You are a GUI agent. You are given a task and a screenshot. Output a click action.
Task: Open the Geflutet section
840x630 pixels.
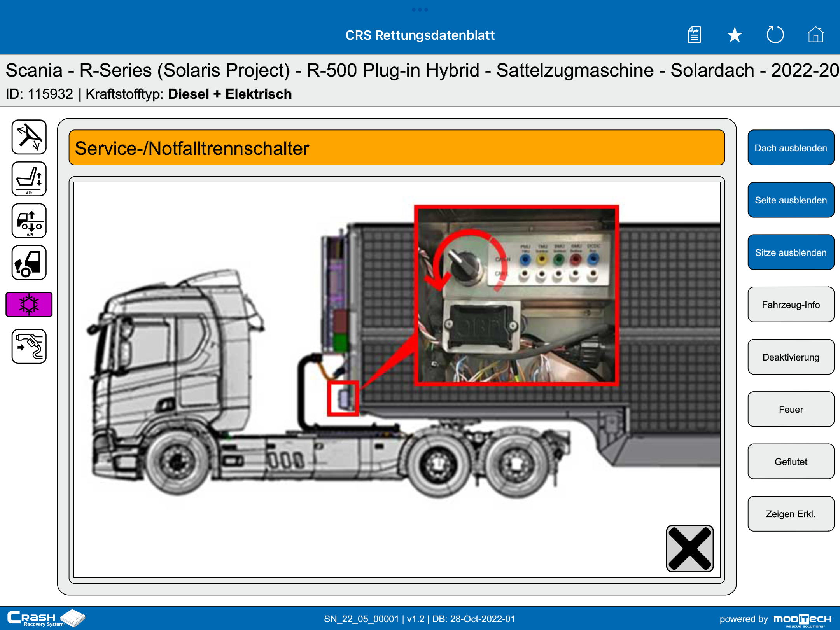[x=791, y=462]
